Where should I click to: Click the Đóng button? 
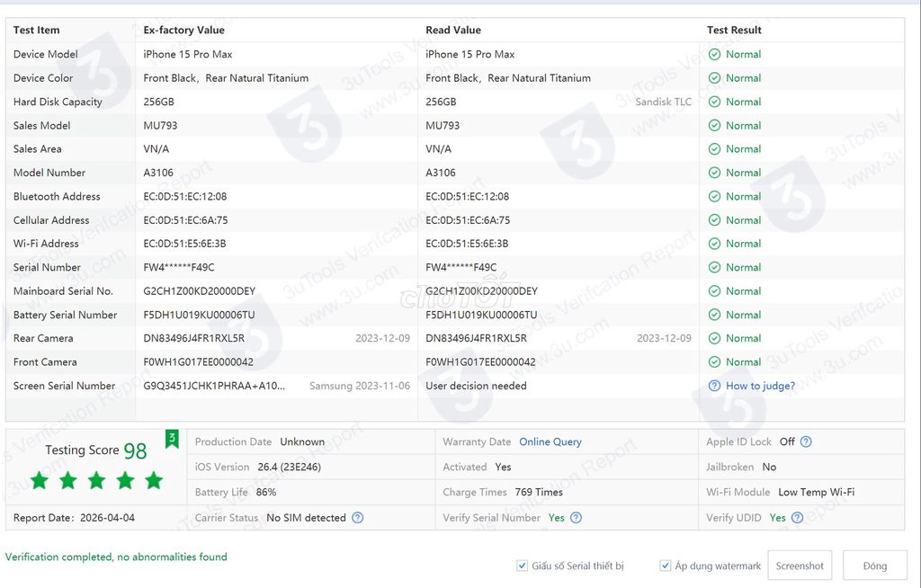tap(874, 566)
